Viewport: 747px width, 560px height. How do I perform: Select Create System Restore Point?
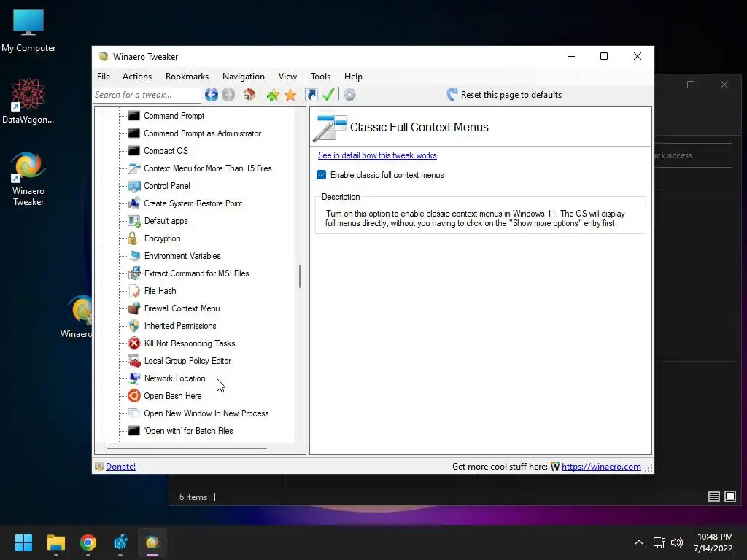(193, 203)
